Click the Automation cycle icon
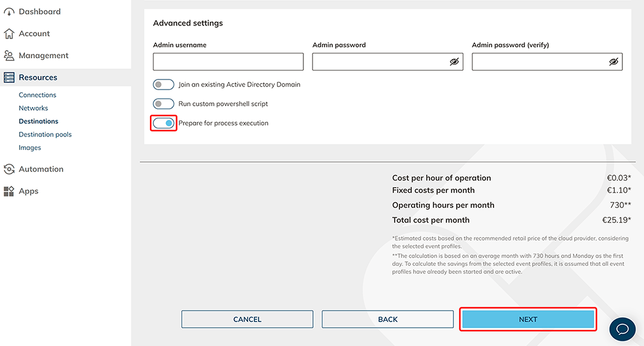 tap(9, 169)
